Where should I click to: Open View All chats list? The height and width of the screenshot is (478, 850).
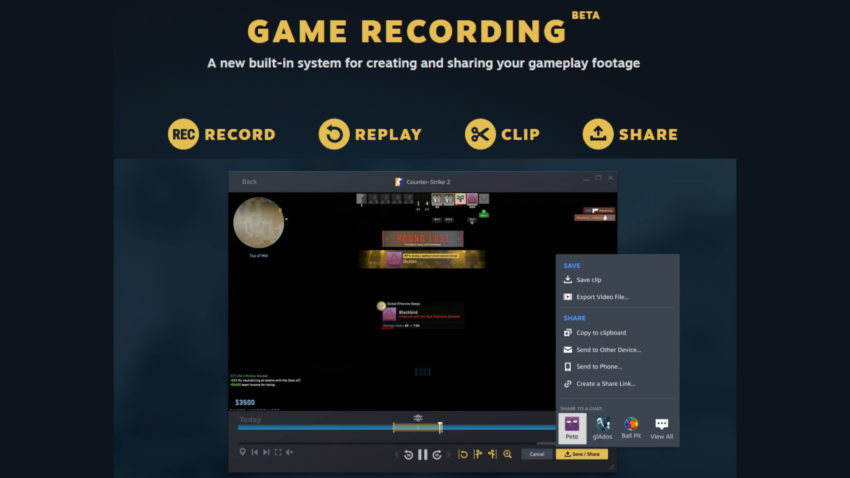click(661, 428)
